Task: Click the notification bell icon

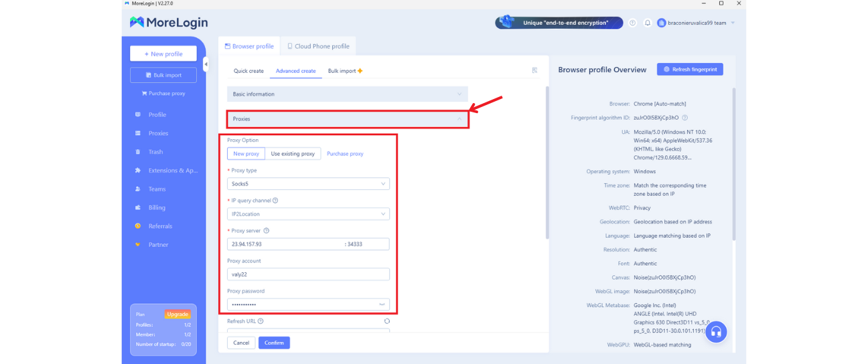Action: pyautogui.click(x=648, y=23)
